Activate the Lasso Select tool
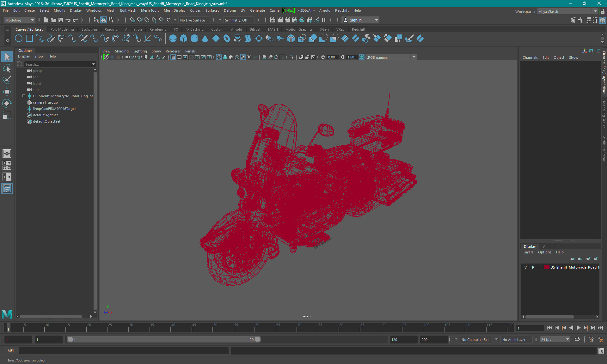607x364 pixels. pos(7,68)
